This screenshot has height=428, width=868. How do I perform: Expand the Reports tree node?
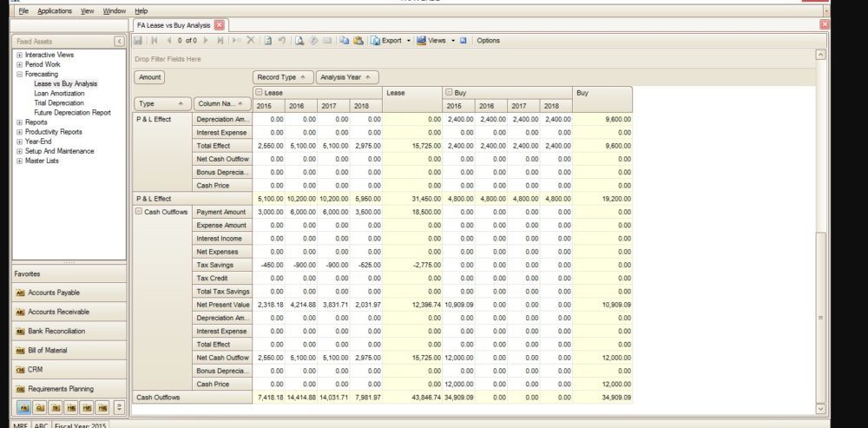click(19, 122)
